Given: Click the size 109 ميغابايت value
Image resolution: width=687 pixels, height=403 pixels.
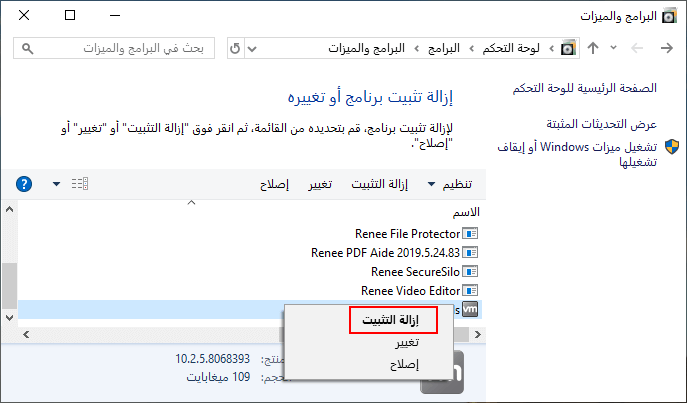Looking at the screenshot, I should coord(218,377).
